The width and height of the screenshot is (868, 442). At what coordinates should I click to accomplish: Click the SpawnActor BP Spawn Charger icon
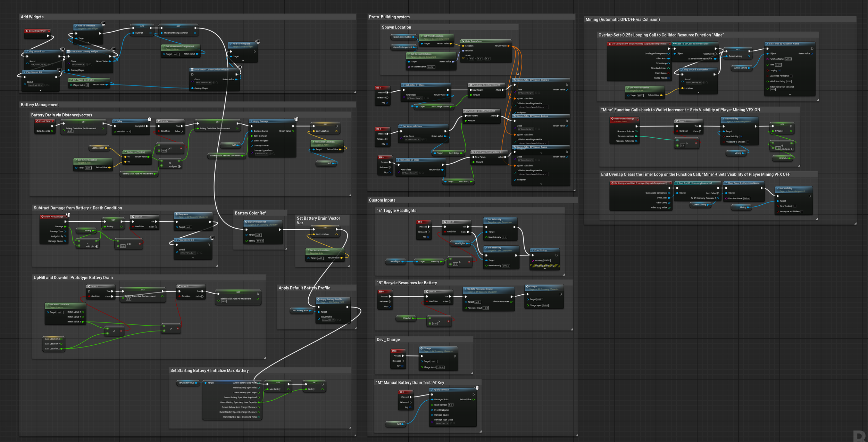click(x=514, y=80)
